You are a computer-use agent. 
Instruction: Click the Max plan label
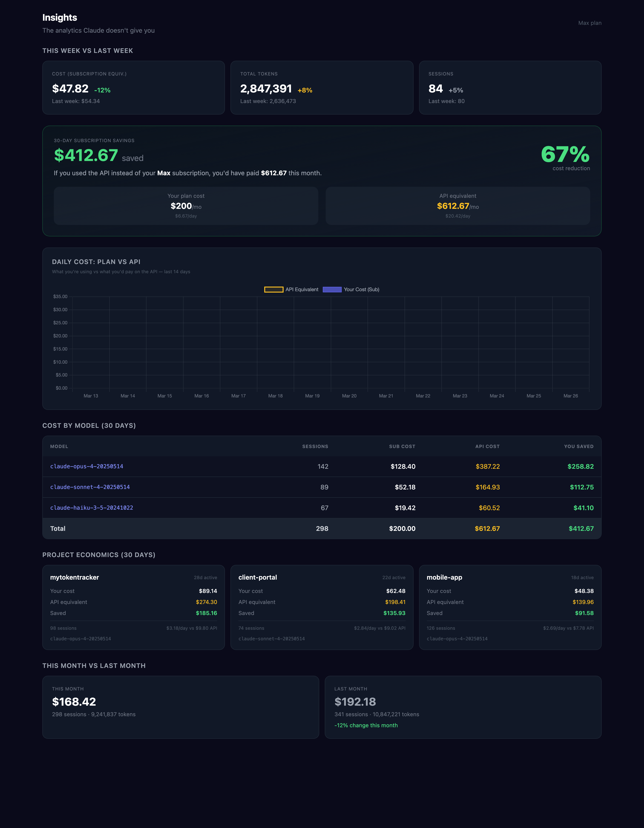(589, 23)
